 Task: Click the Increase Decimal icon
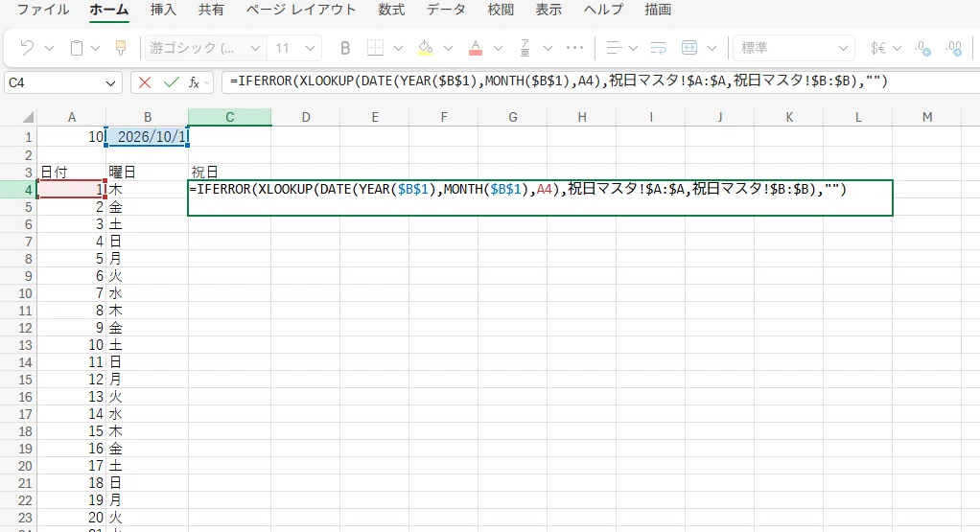point(923,48)
